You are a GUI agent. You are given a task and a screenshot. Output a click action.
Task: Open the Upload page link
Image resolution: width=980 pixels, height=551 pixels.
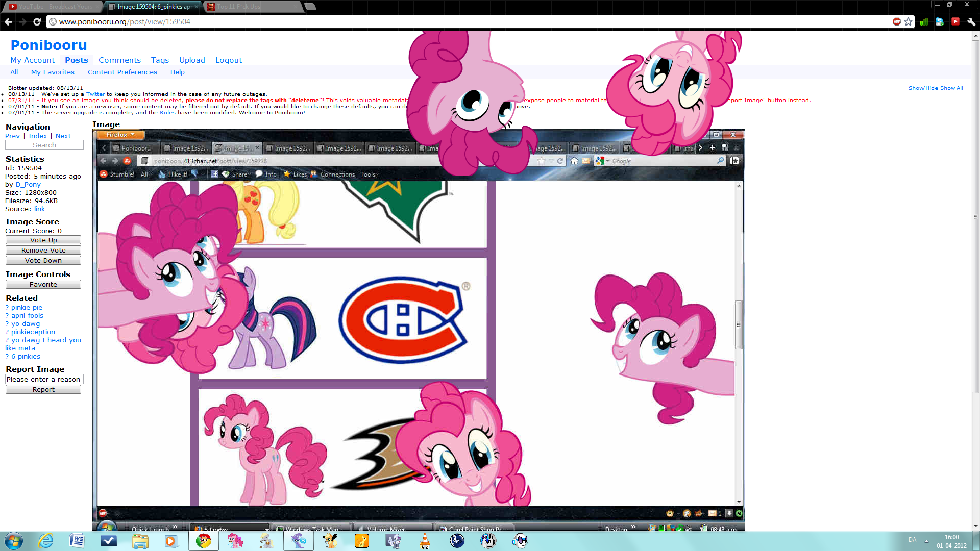pyautogui.click(x=192, y=60)
